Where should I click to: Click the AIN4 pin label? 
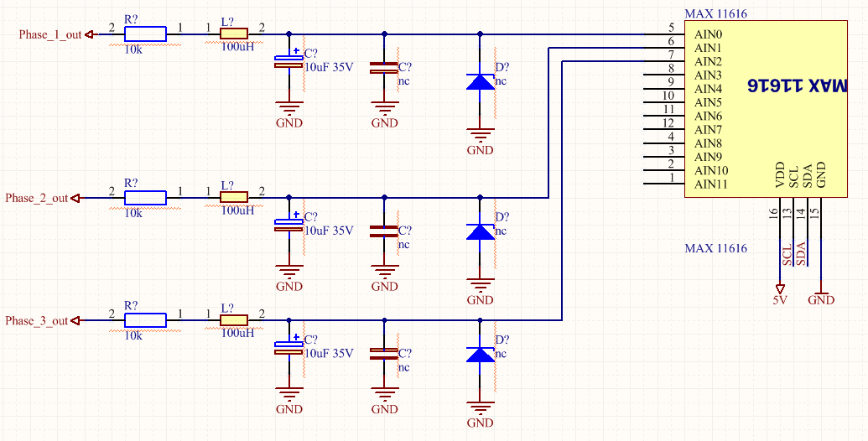(708, 89)
